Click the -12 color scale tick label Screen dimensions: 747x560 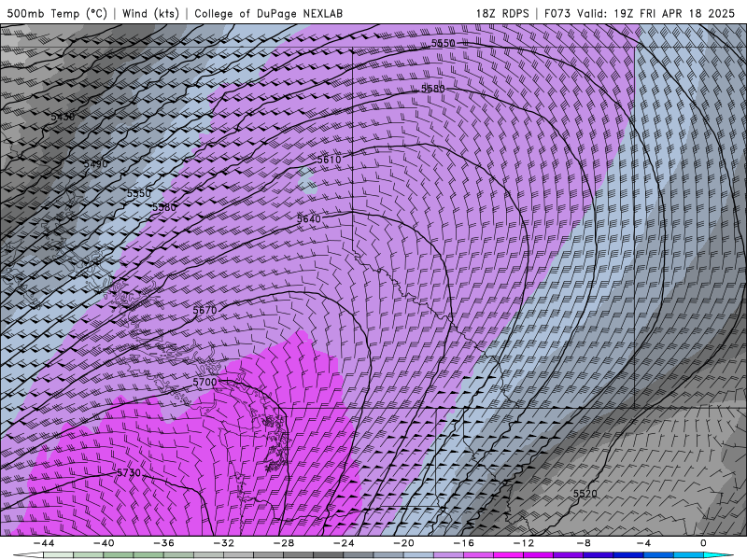point(524,543)
